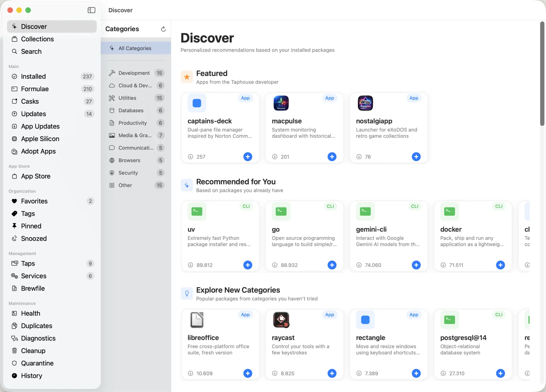546x392 pixels.
Task: Filter by Cloud & Dev category
Action: click(136, 85)
